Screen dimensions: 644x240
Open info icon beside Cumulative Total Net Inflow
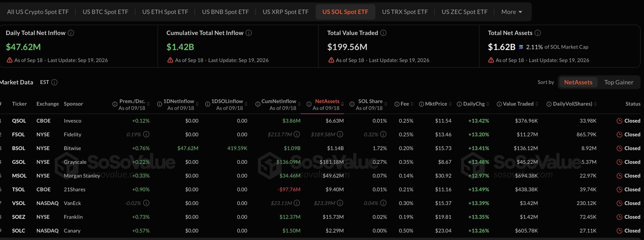pyautogui.click(x=249, y=33)
